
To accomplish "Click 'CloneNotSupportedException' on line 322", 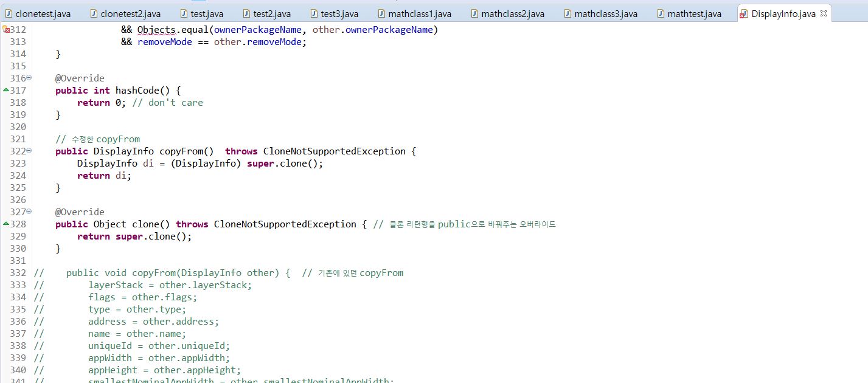I will [x=334, y=151].
